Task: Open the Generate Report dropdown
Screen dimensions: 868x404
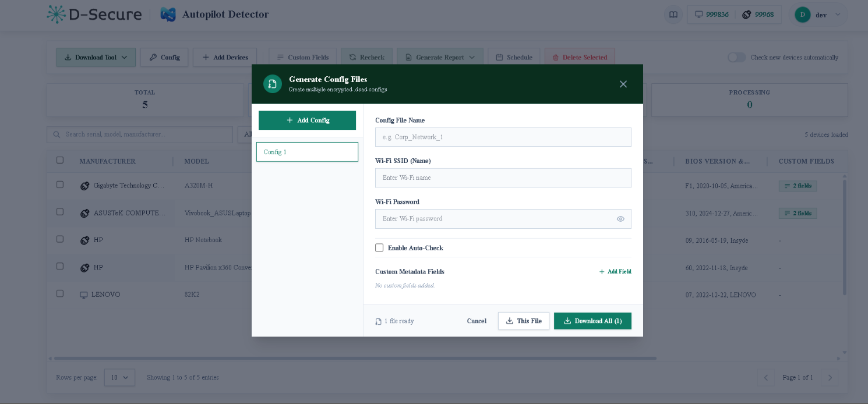Action: (x=440, y=57)
